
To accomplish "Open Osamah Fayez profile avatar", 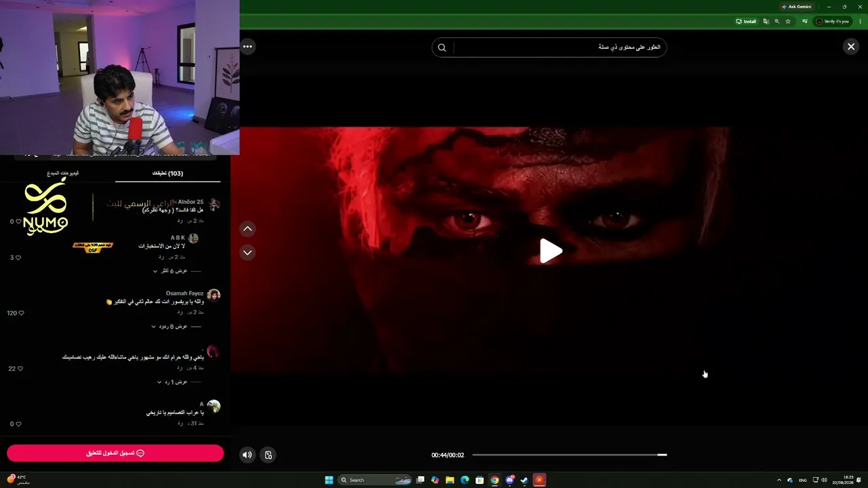I will coord(214,296).
